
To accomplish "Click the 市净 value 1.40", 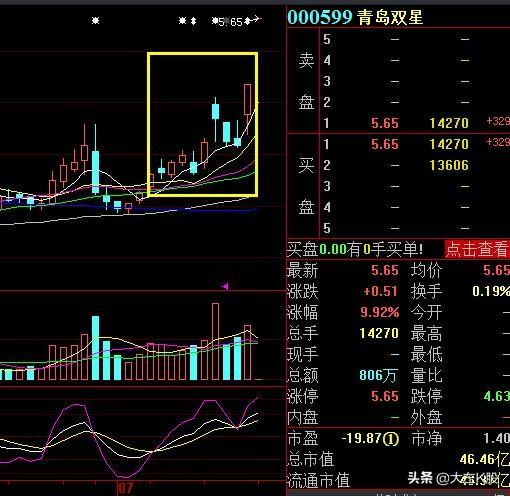I will pos(497,438).
